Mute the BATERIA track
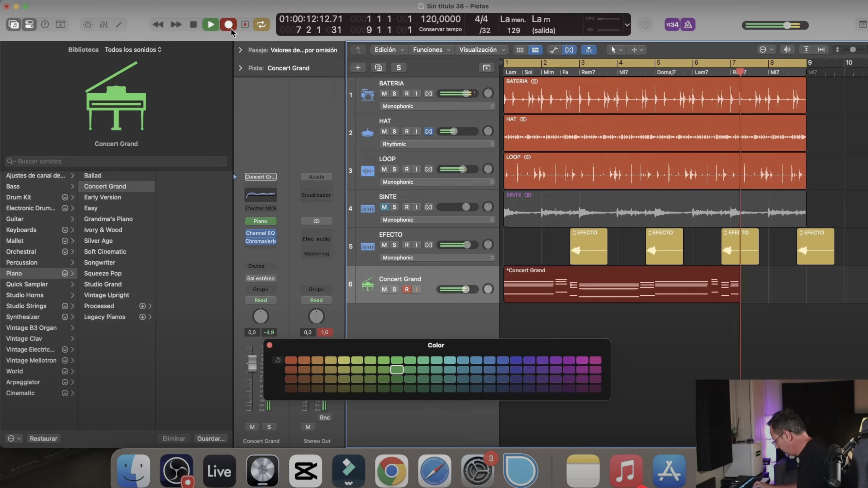The height and width of the screenshot is (488, 868). coord(384,93)
